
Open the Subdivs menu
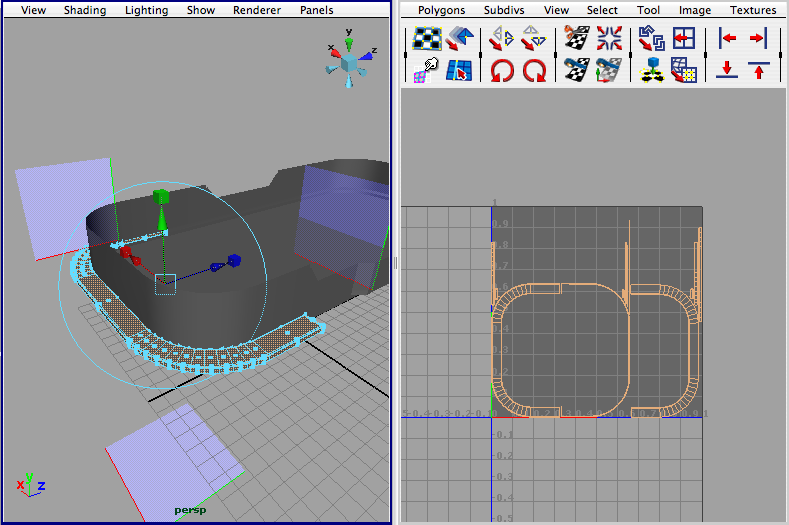tap(504, 10)
